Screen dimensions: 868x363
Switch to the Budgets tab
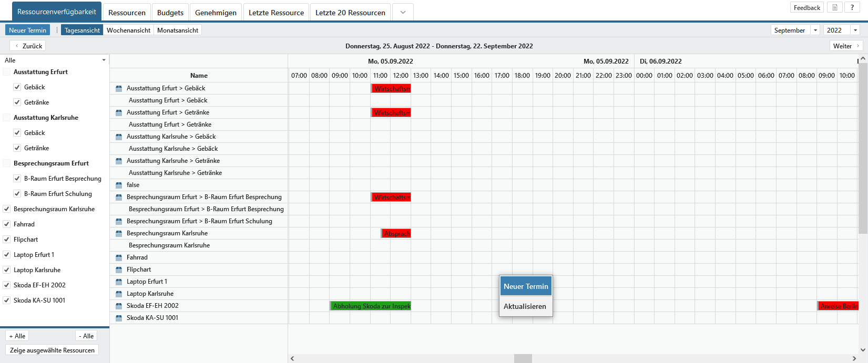pyautogui.click(x=170, y=13)
